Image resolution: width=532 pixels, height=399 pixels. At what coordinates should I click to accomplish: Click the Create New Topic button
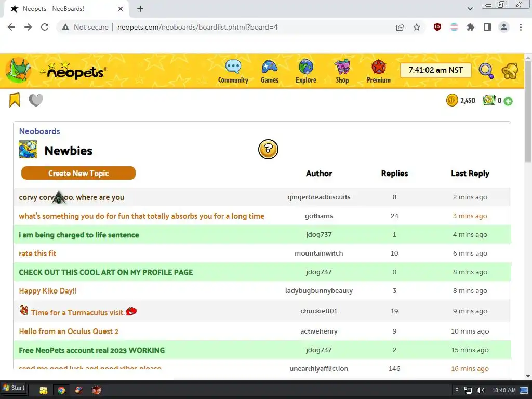click(78, 173)
